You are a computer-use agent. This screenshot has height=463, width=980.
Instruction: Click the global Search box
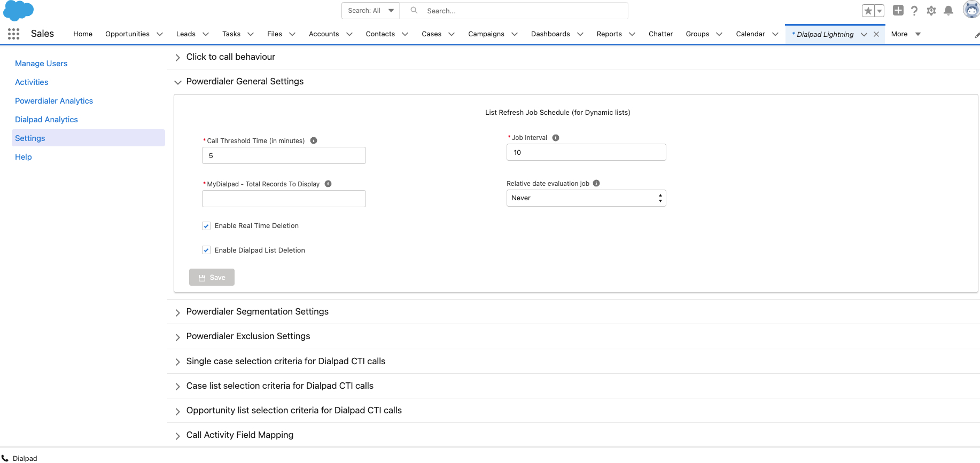pos(514,11)
